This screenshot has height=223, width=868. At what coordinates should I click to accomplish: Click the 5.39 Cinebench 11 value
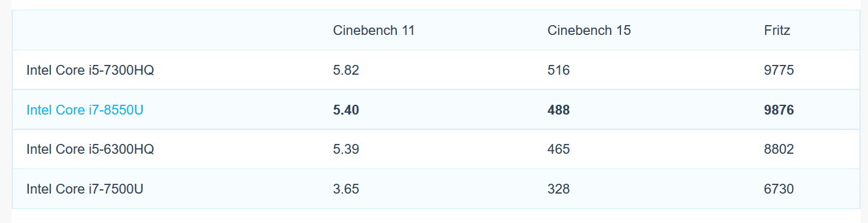point(346,149)
